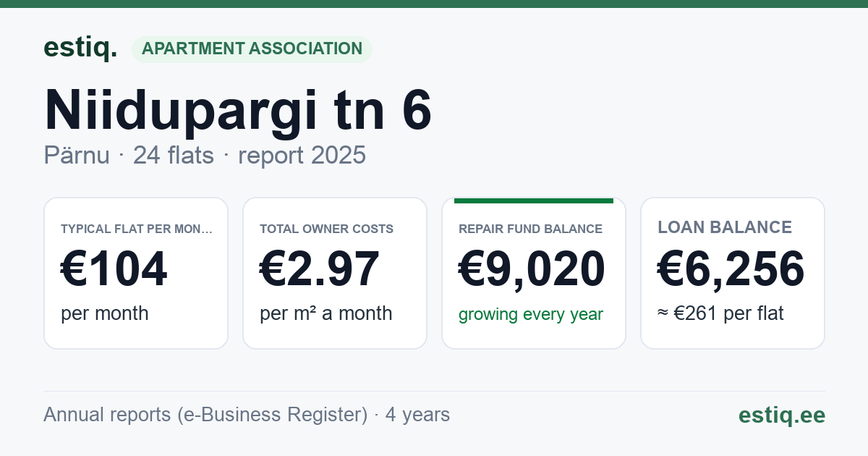Click the TOTAL OWNER COSTS label
868x456 pixels.
pyautogui.click(x=327, y=229)
